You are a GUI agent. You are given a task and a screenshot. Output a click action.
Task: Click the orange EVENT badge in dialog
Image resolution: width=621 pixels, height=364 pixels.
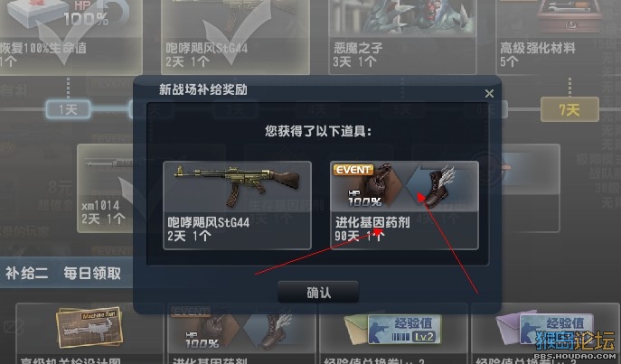(x=353, y=170)
